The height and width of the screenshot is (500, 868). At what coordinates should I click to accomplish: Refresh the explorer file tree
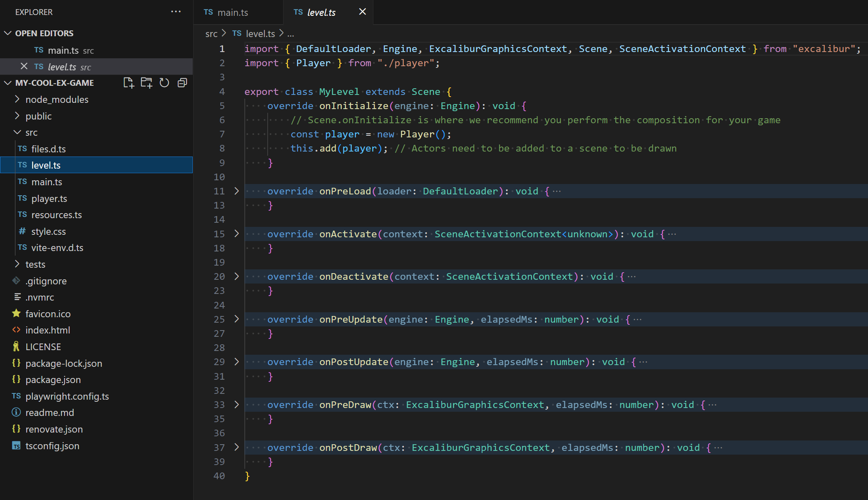(x=164, y=83)
